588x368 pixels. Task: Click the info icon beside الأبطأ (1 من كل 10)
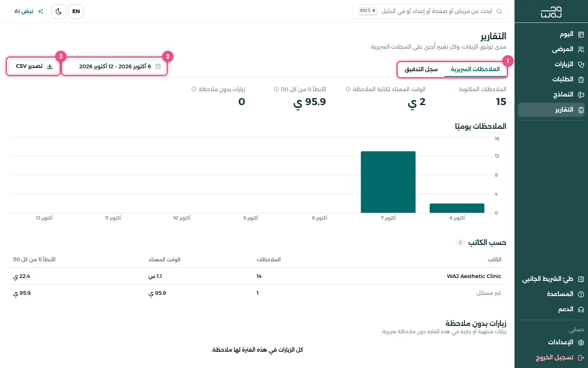tap(276, 89)
